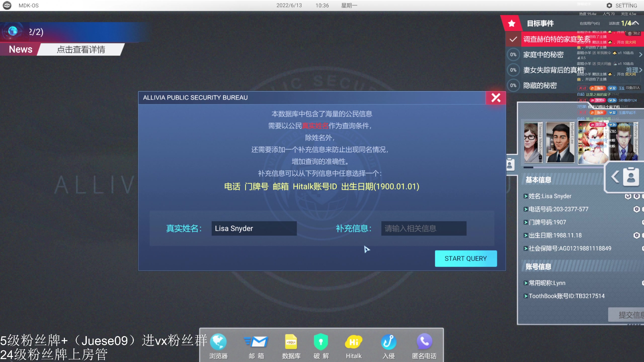Click 点击查看详情 news detail link

click(81, 49)
